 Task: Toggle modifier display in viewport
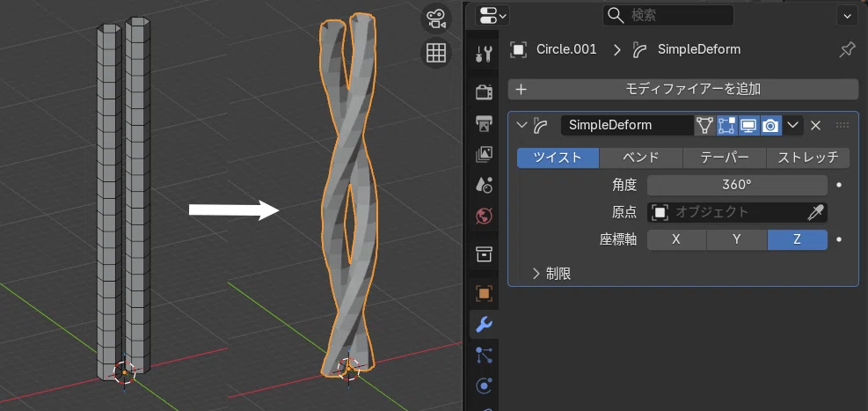click(x=748, y=125)
